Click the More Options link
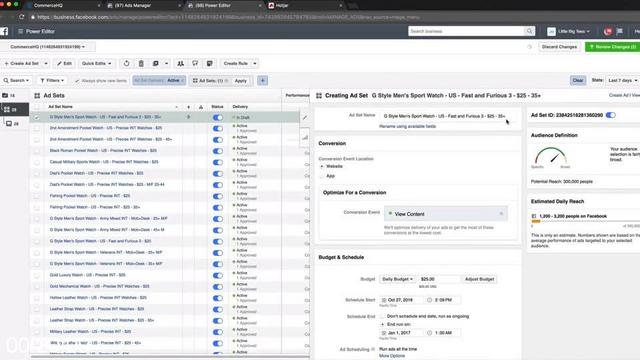The height and width of the screenshot is (360, 640). tap(392, 356)
